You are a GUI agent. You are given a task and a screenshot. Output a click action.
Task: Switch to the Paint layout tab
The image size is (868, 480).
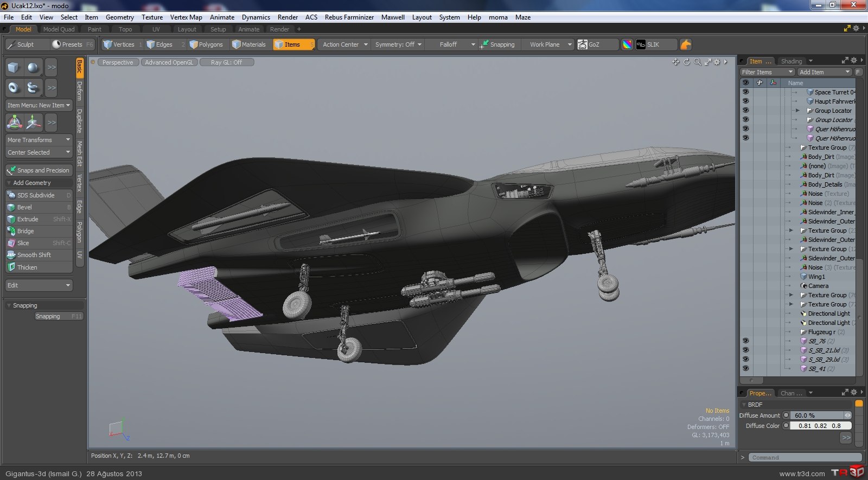coord(94,29)
